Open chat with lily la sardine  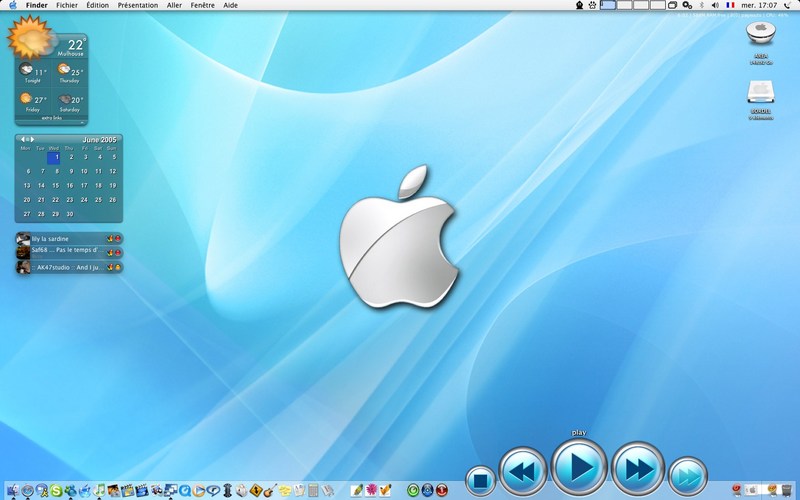[x=69, y=238]
